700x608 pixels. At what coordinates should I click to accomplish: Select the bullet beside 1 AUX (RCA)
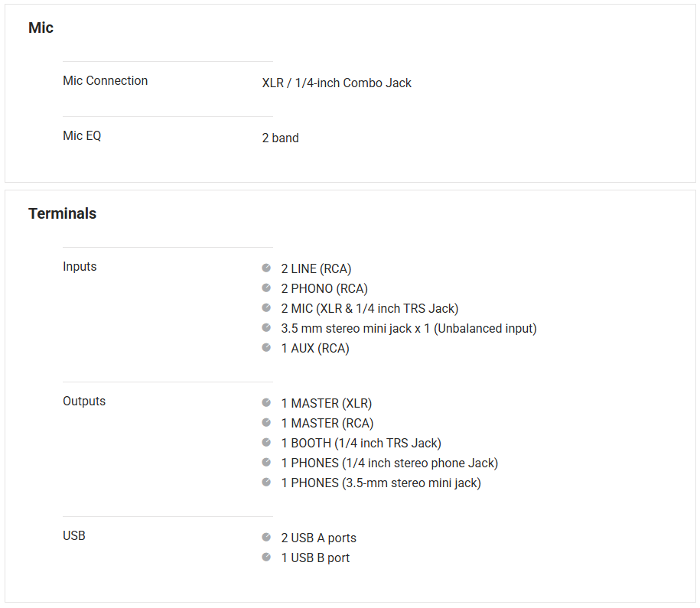tap(266, 348)
